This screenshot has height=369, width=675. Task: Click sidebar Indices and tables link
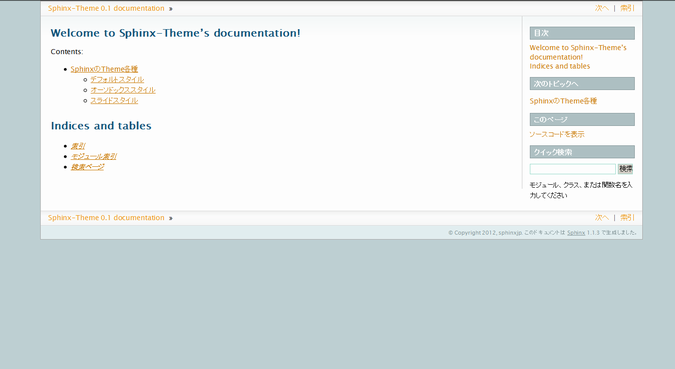[x=560, y=66]
